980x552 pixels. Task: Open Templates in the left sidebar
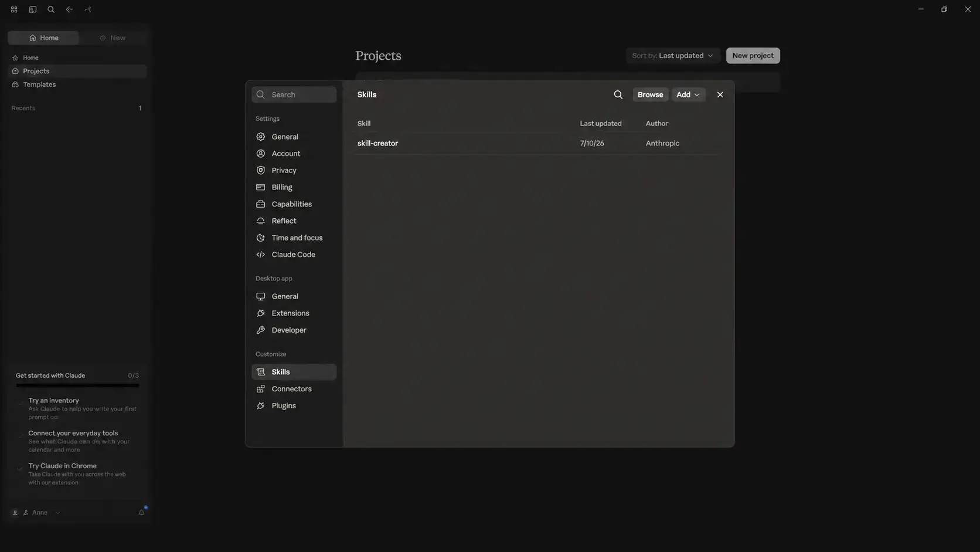(77, 84)
